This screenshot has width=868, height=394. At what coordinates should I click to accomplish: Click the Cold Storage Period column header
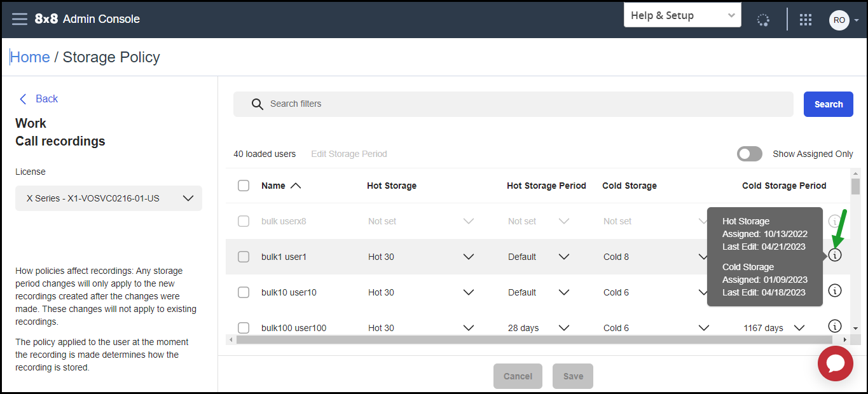point(784,186)
